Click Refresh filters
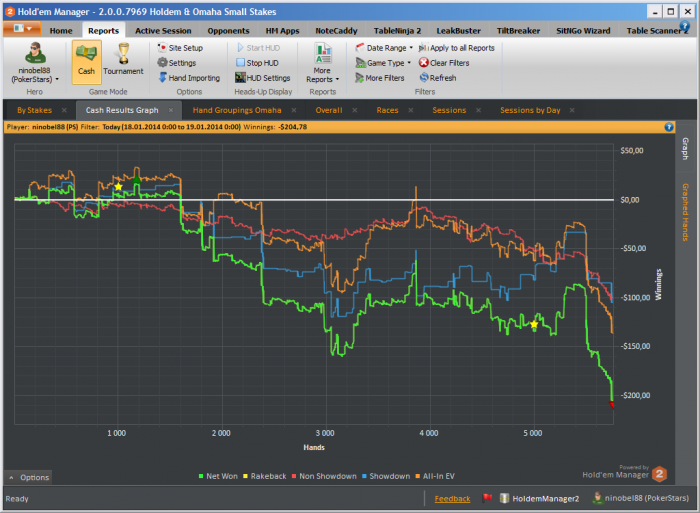The height and width of the screenshot is (513, 700). pos(438,78)
